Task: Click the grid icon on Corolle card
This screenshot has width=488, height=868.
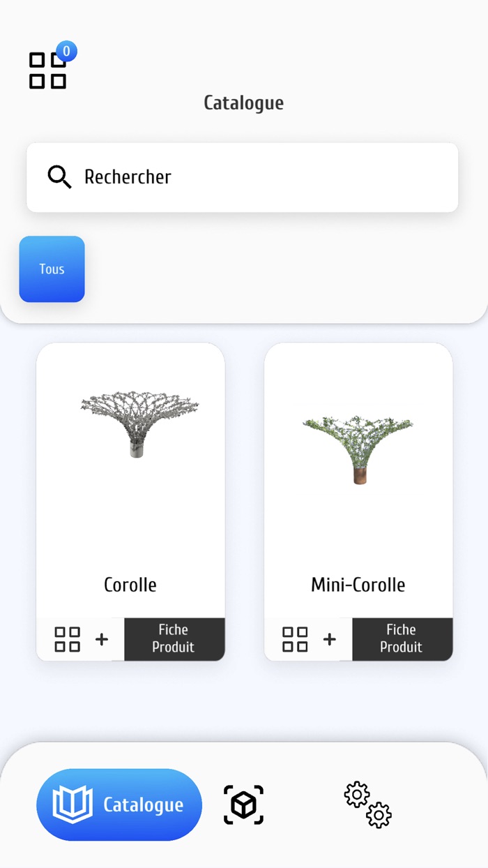Action: [68, 639]
